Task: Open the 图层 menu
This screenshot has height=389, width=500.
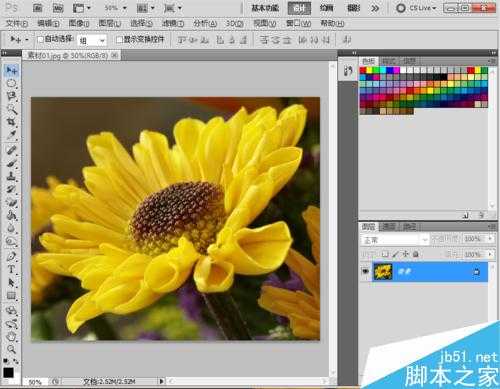Action: 110,23
